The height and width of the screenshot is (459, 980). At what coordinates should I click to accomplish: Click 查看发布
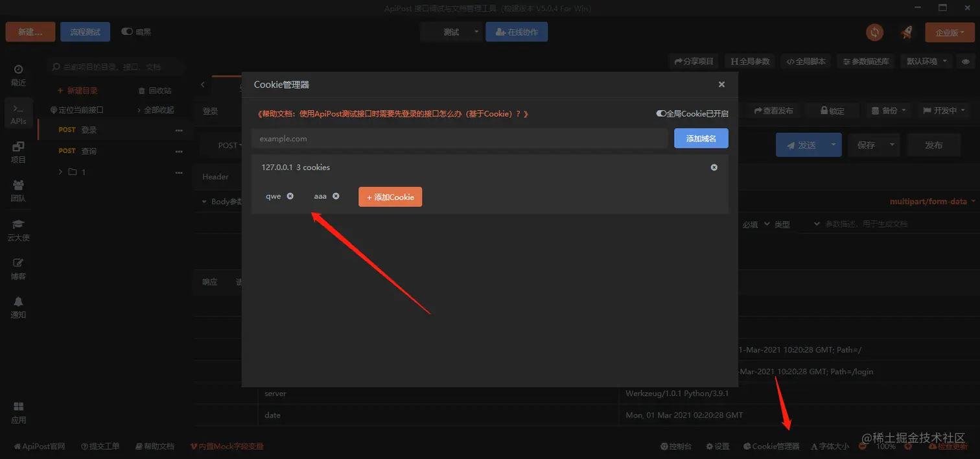click(773, 111)
